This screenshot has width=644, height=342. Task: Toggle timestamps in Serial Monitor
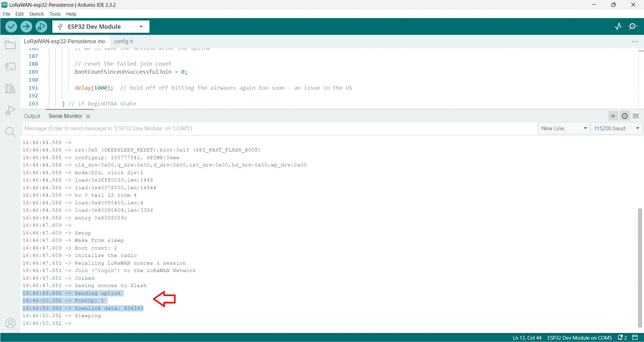[625, 116]
